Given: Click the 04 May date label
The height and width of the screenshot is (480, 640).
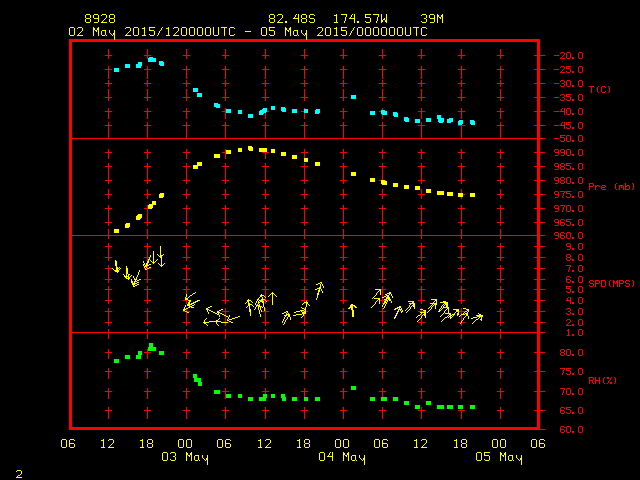Looking at the screenshot, I should (x=342, y=458).
